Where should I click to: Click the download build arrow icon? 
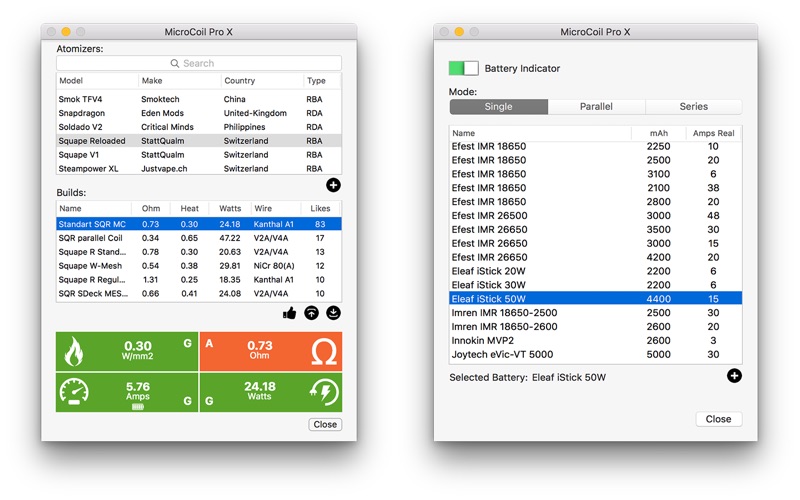(333, 313)
